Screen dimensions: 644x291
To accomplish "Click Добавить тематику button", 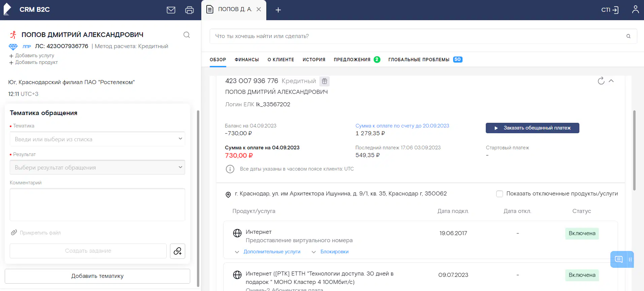I will click(x=97, y=276).
